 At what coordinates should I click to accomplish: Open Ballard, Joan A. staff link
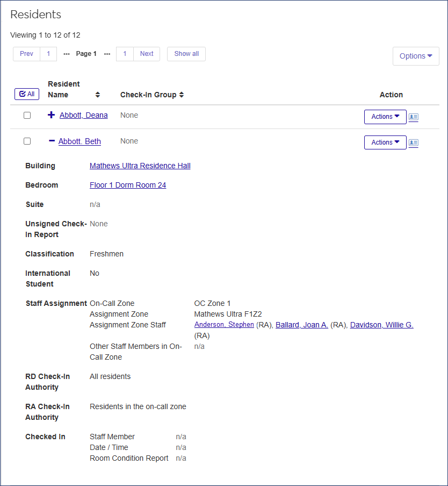click(x=302, y=325)
